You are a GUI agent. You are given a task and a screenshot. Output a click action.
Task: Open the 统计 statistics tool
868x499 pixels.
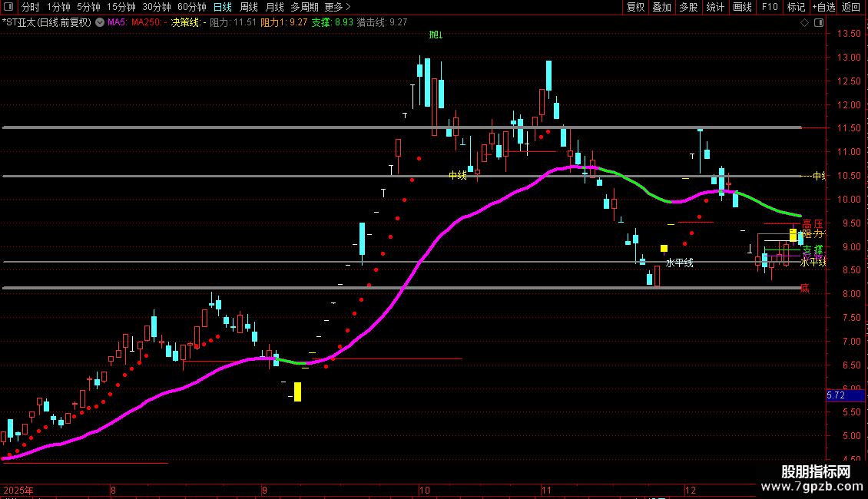[x=715, y=7]
